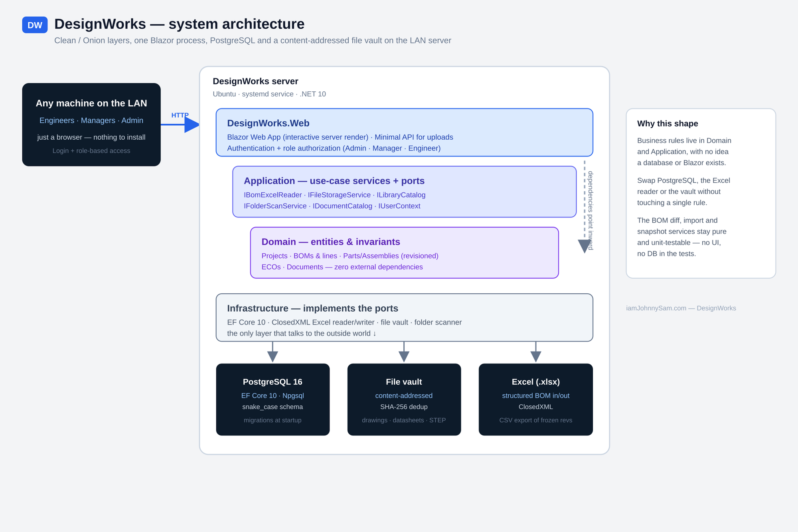This screenshot has height=532, width=798.
Task: Click 'Authentication + role authorization' line
Action: coord(334,148)
